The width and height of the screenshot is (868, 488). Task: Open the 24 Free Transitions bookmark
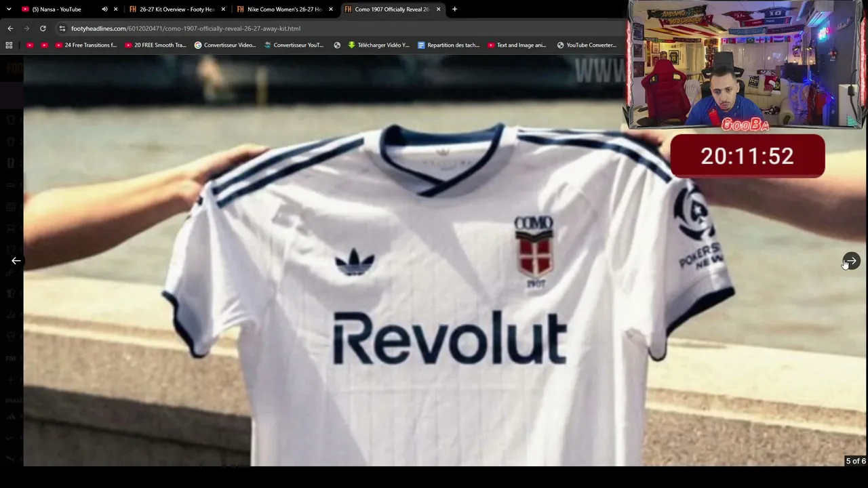(86, 45)
